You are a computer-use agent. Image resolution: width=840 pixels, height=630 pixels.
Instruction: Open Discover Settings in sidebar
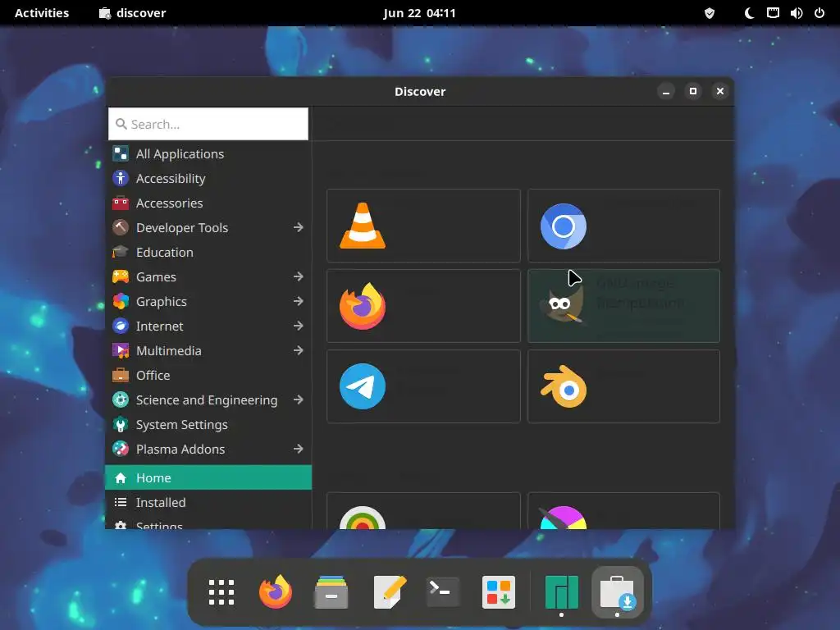point(209,524)
